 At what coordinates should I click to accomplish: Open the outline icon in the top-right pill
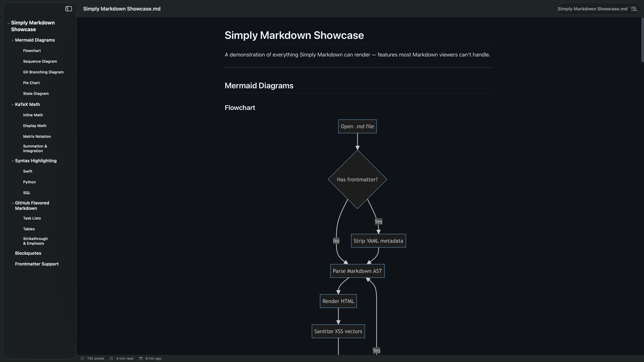634,9
